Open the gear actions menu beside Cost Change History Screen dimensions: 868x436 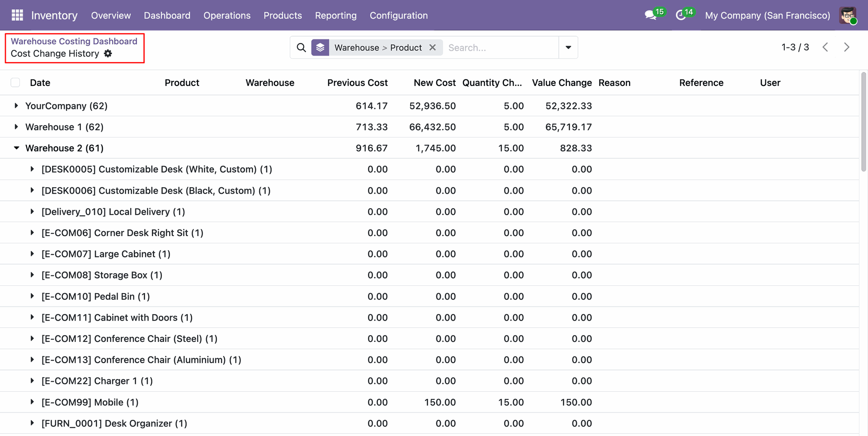click(108, 53)
